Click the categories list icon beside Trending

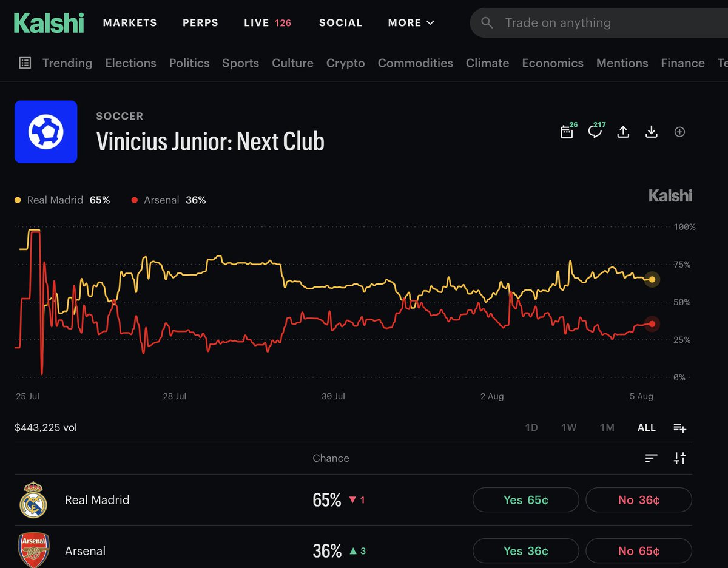[x=25, y=63]
